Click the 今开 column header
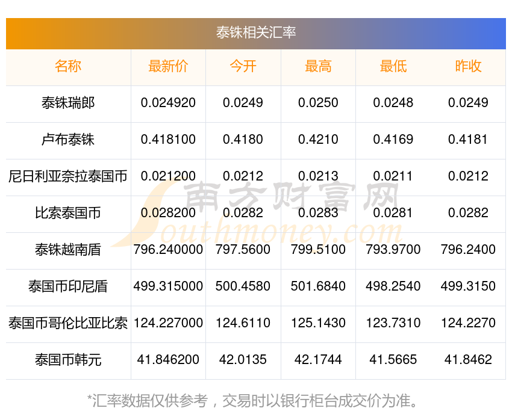The image size is (512, 420). [243, 66]
